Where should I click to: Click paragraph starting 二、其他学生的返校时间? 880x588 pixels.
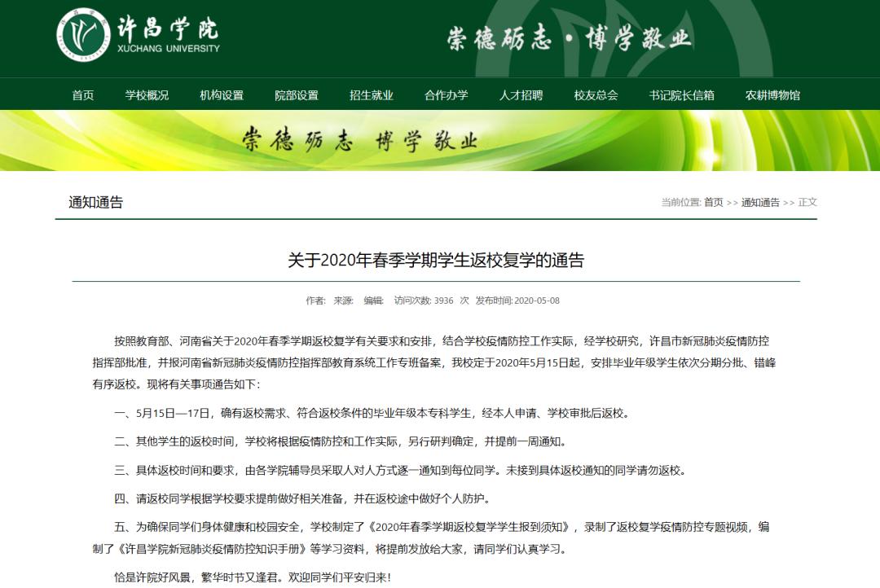(x=341, y=441)
